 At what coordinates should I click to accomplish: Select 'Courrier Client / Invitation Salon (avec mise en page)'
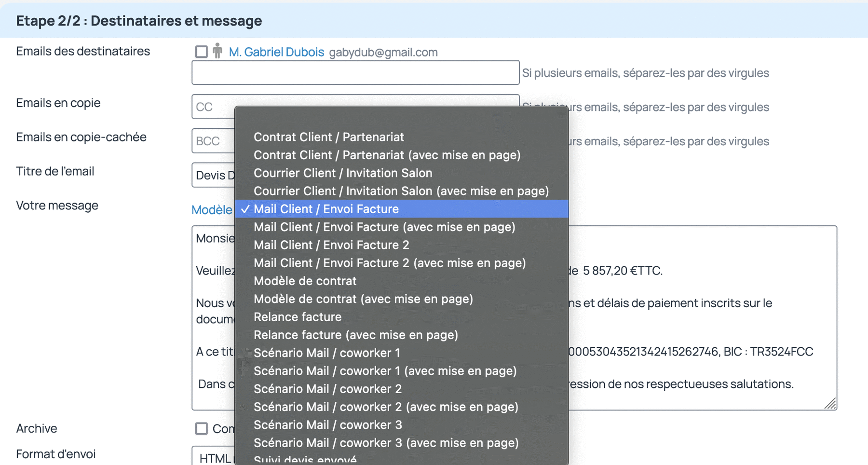click(401, 191)
